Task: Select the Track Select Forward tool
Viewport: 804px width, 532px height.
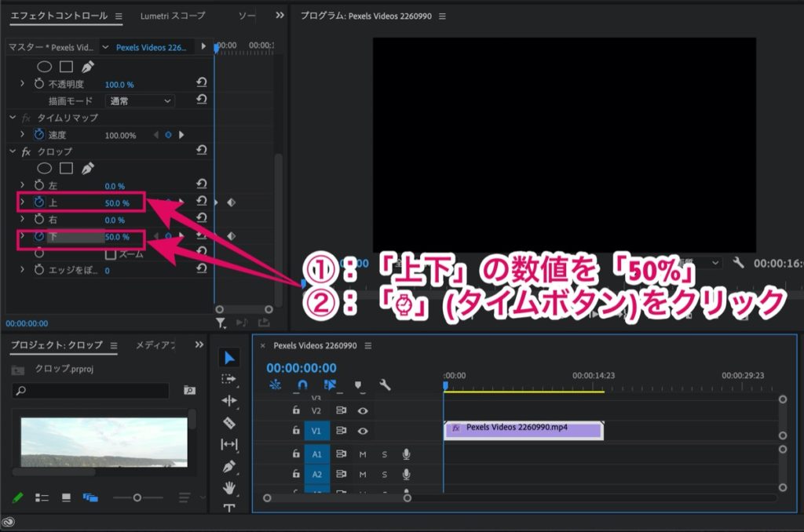Action: (228, 379)
